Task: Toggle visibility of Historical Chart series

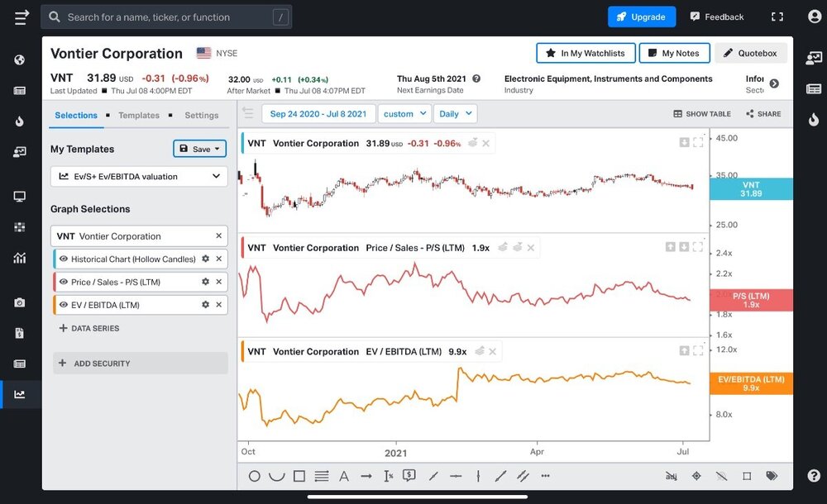Action: (64, 259)
